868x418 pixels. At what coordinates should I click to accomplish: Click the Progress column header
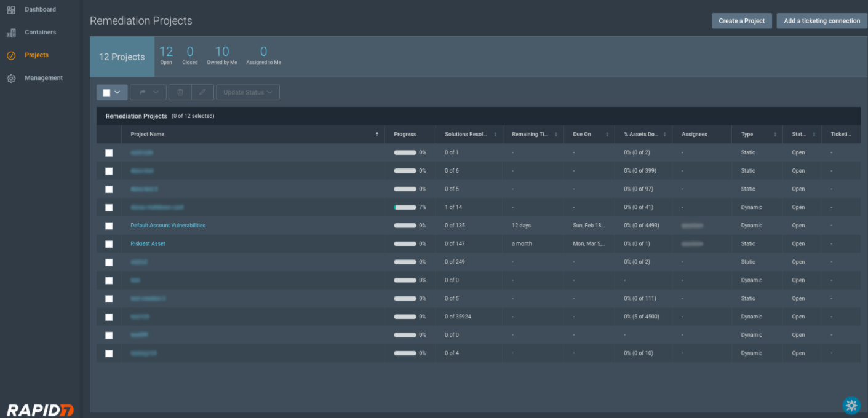(405, 134)
